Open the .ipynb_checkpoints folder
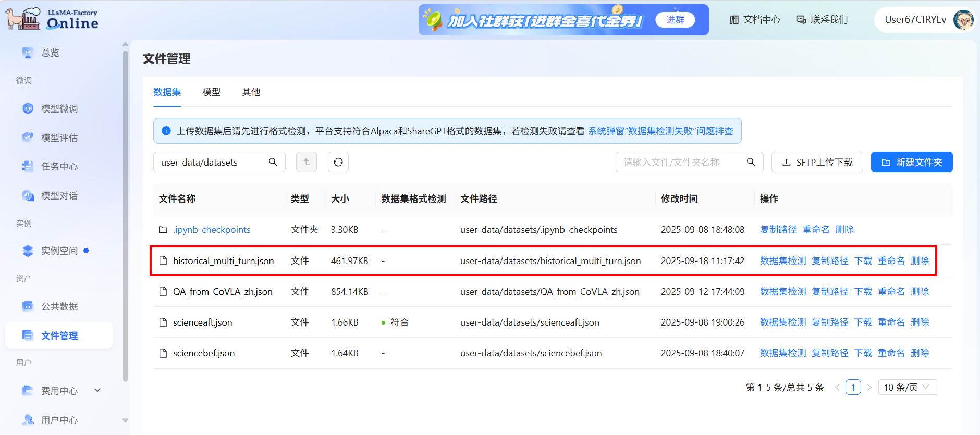The width and height of the screenshot is (980, 435). 212,230
